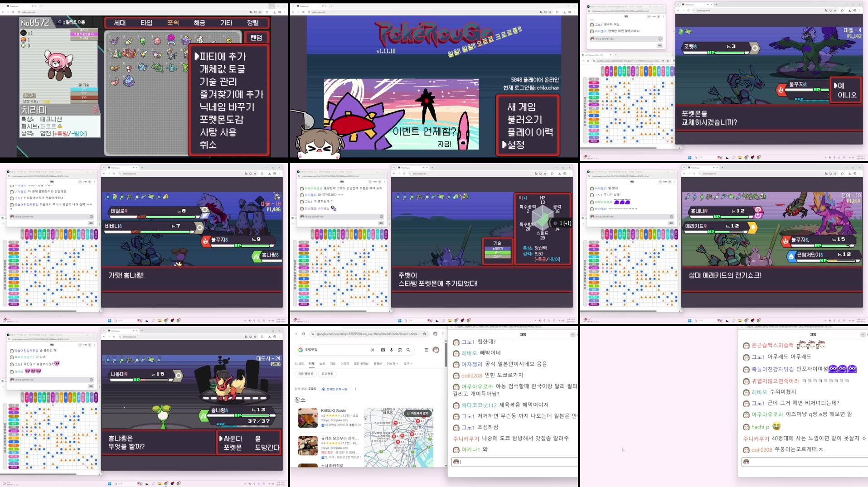Viewport: 868px width, 487px height.
Task: Open File Explorer in the taskbar under the 꼬렛 battle
Action: pyautogui.click(x=740, y=157)
